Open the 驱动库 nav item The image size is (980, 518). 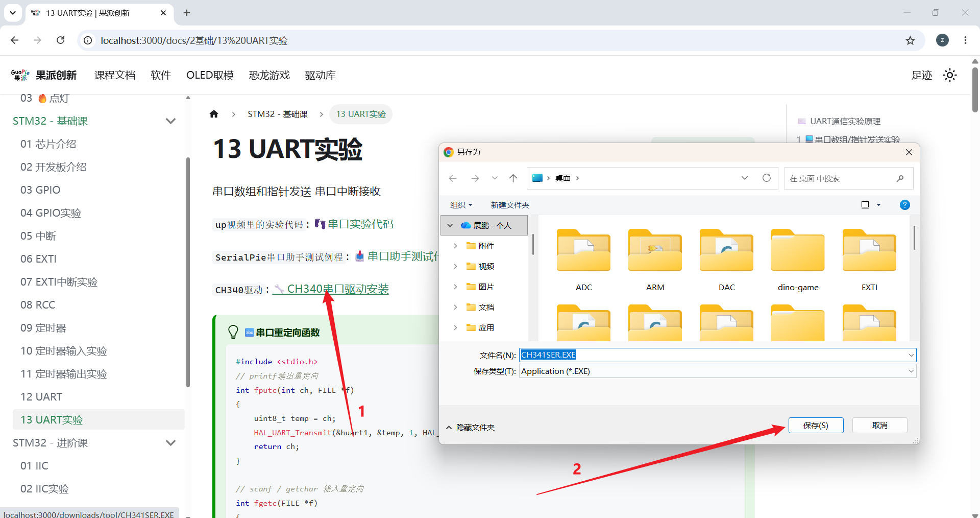[x=320, y=75]
